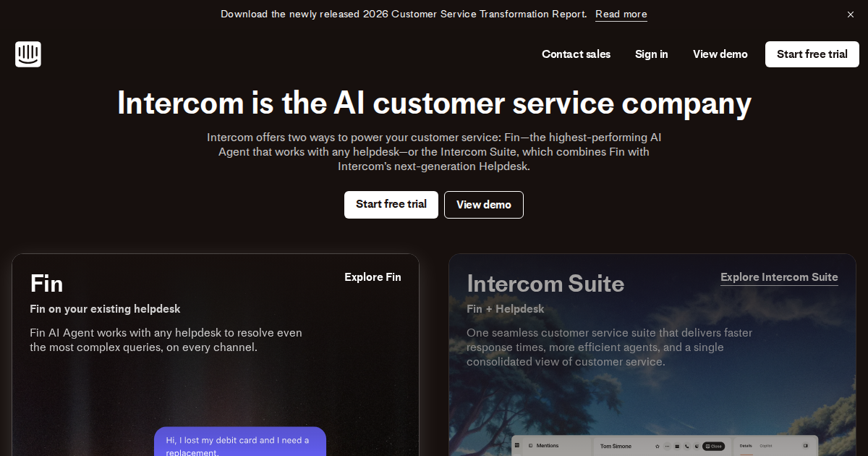Click the phone call icon in conversation header
The image size is (868, 456).
tap(687, 446)
